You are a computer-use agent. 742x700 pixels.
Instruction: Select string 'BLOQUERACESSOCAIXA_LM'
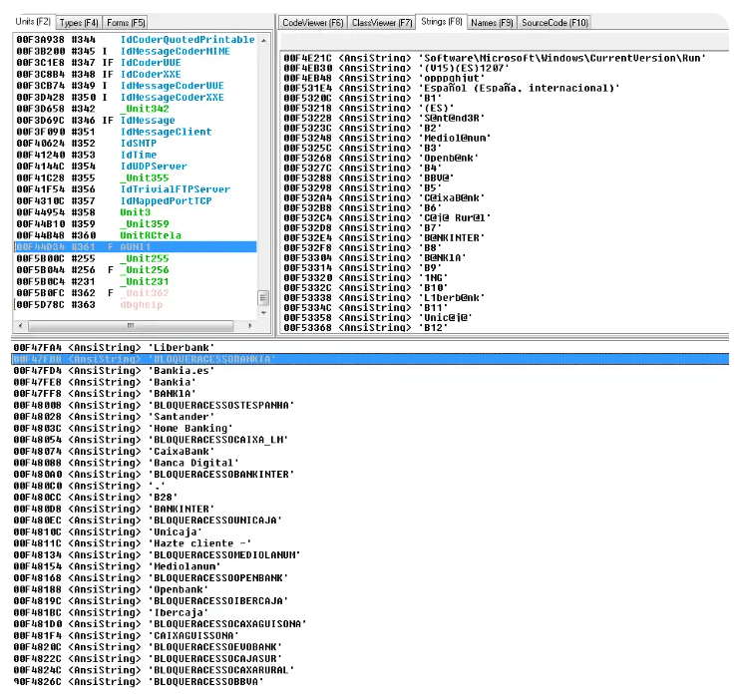218,440
